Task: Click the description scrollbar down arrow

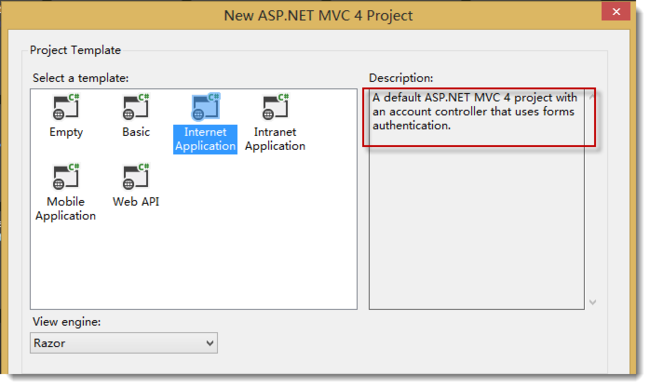Action: [593, 302]
